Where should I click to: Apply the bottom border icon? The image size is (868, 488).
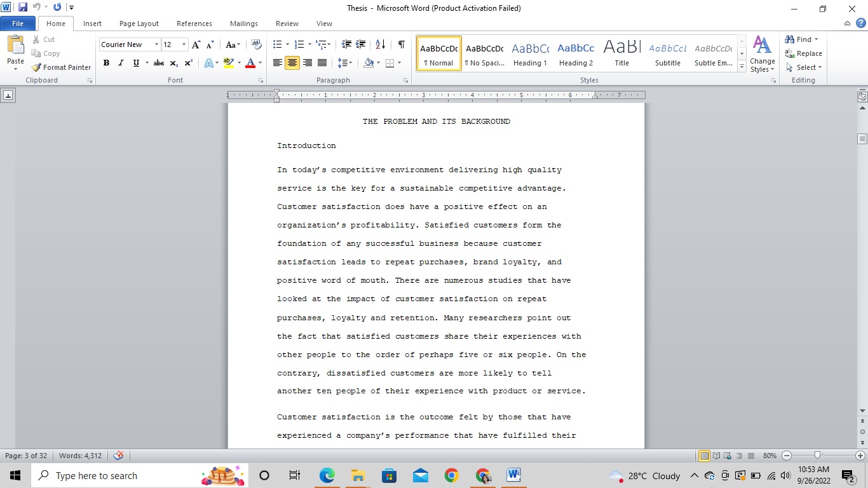pos(390,63)
